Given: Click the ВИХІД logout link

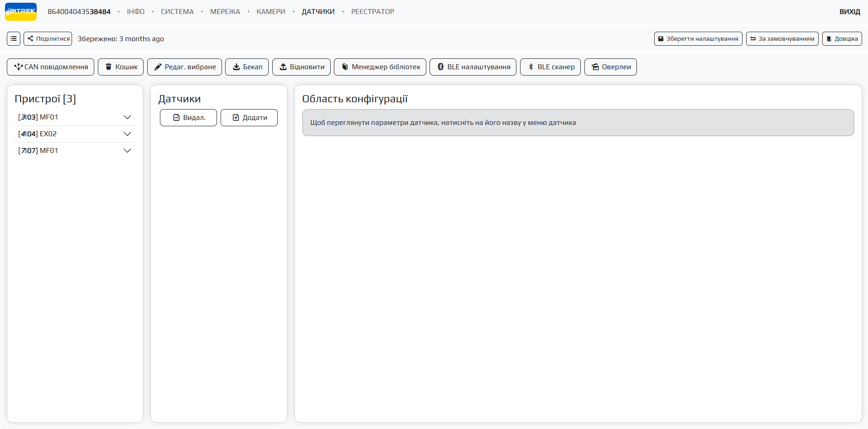Looking at the screenshot, I should click(x=849, y=12).
